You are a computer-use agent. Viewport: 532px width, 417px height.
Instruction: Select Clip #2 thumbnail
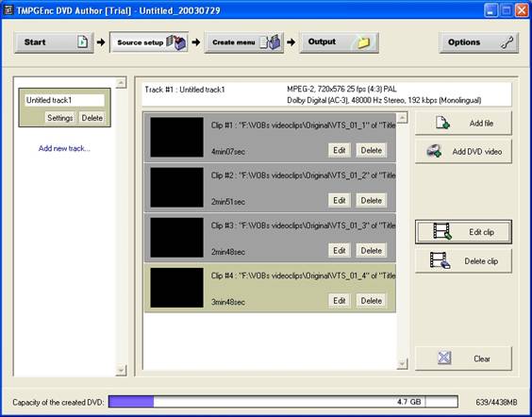tap(176, 188)
